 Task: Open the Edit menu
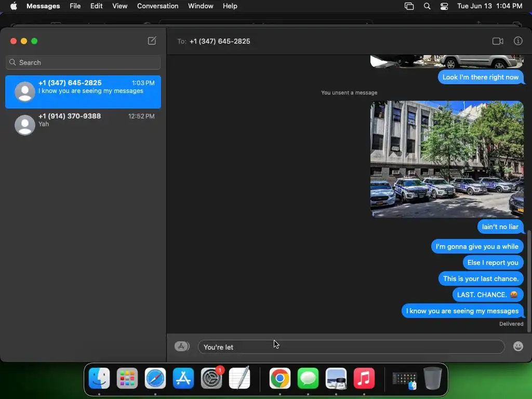click(x=96, y=6)
